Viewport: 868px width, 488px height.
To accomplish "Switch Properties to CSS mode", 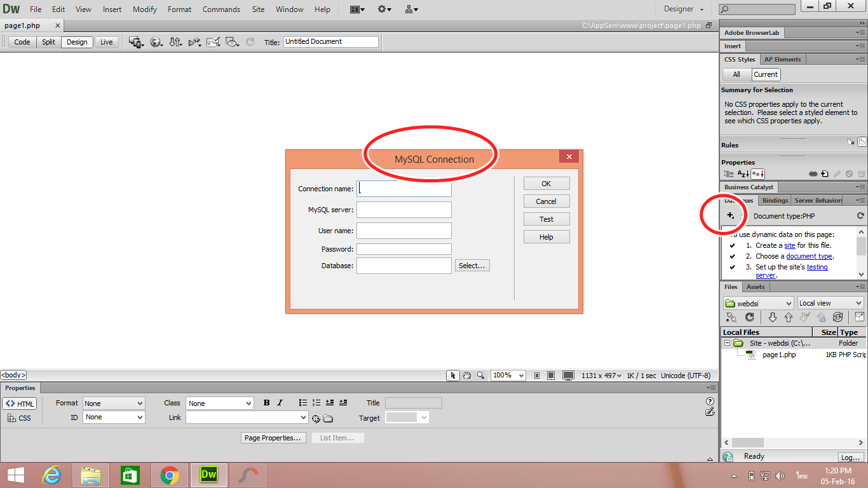I will [20, 418].
